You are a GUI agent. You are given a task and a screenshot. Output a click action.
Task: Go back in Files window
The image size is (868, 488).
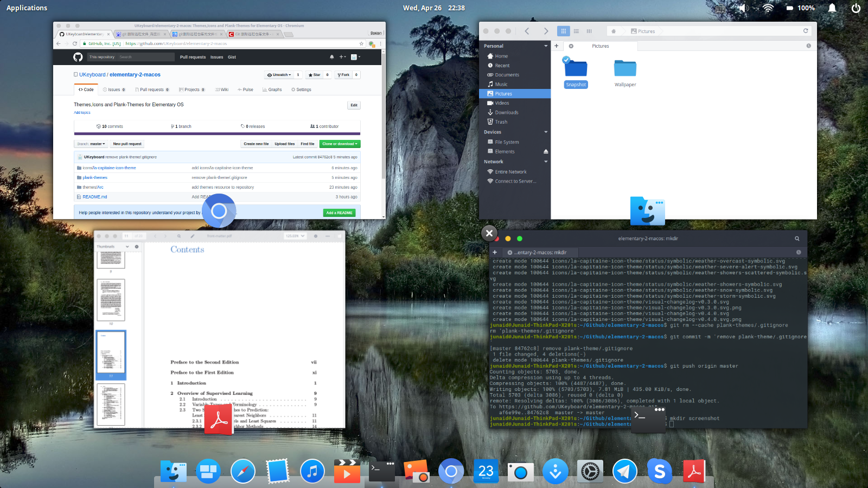pos(527,31)
